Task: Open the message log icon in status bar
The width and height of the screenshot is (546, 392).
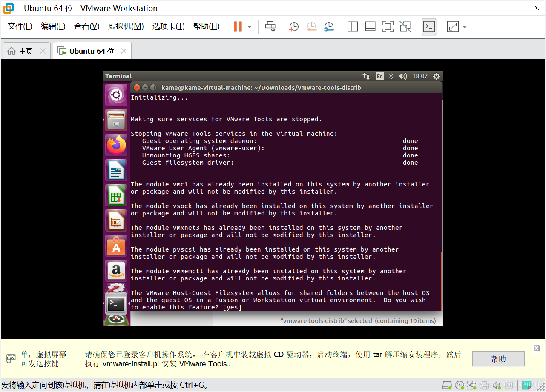Action: pos(527,385)
